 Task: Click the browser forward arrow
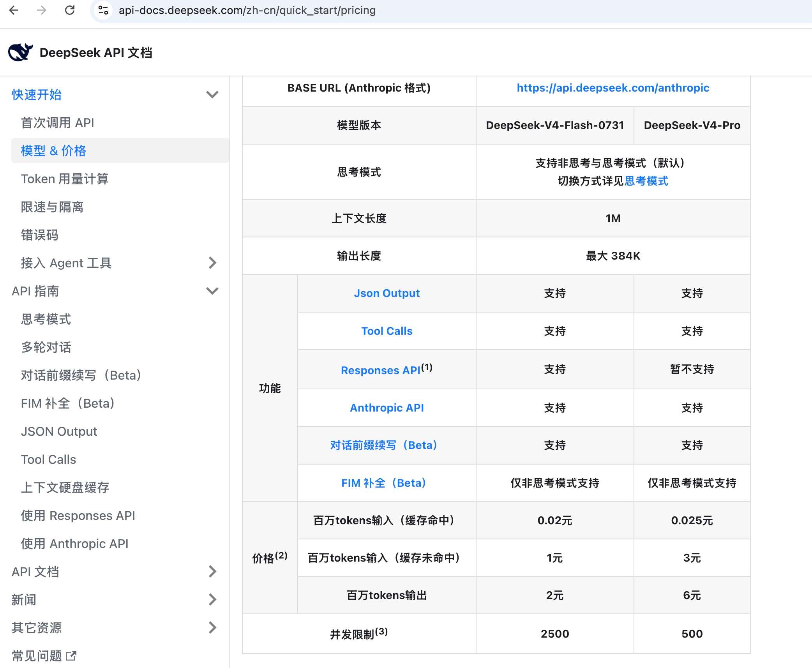(x=41, y=10)
